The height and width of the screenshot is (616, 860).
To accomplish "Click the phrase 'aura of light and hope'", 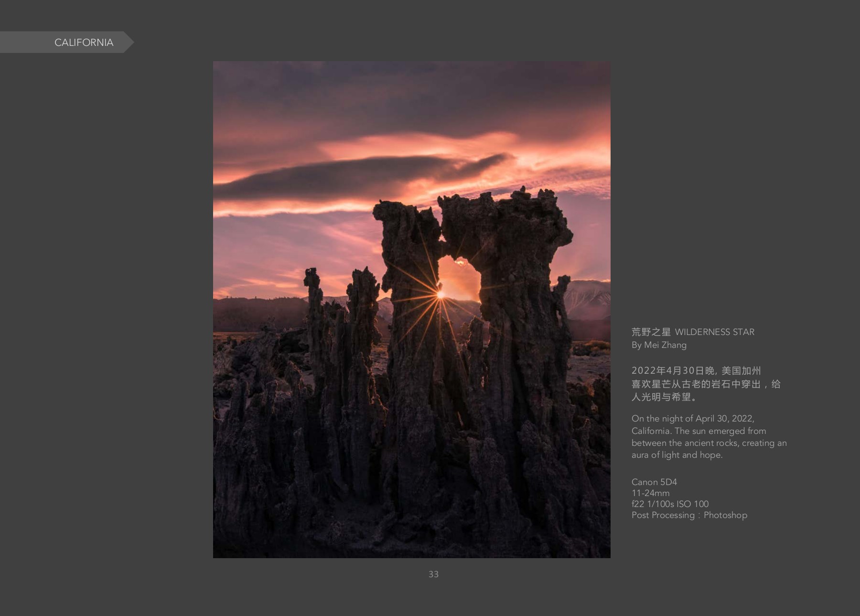I will tap(677, 455).
